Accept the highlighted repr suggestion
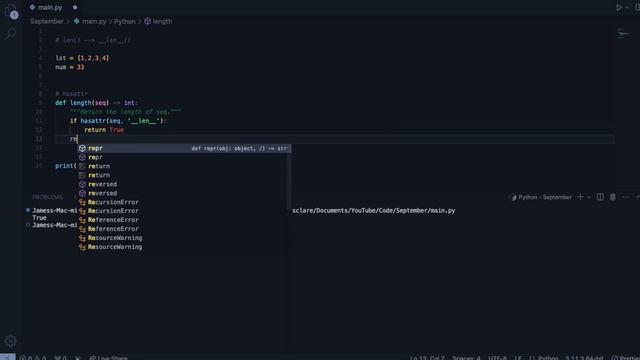This screenshot has height=360, width=640. pyautogui.click(x=184, y=148)
